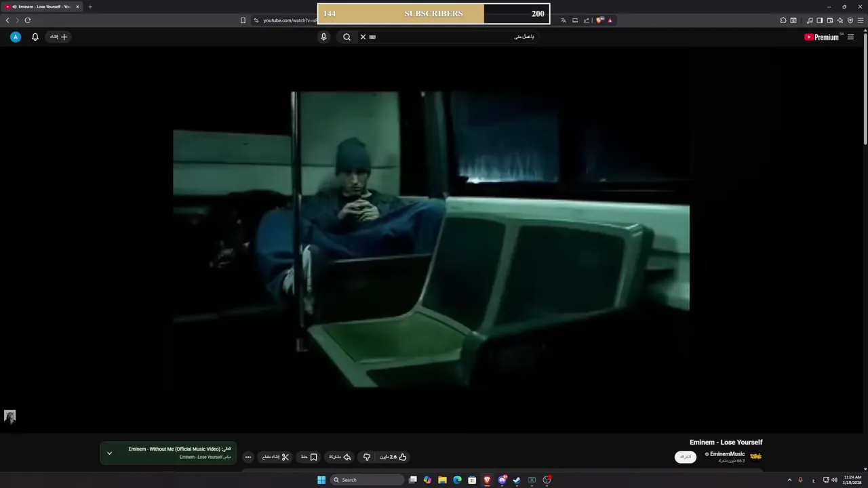
Task: Click the Windows taskbar Search box
Action: [367, 480]
